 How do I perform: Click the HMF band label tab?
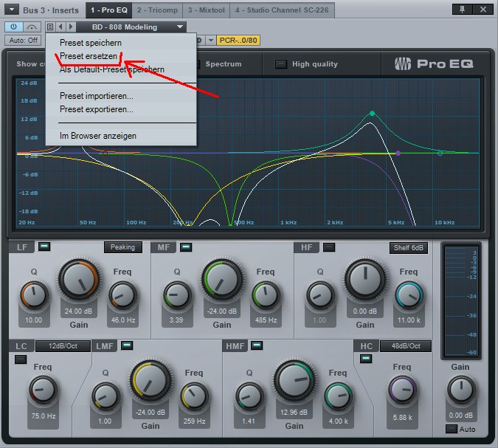(235, 346)
